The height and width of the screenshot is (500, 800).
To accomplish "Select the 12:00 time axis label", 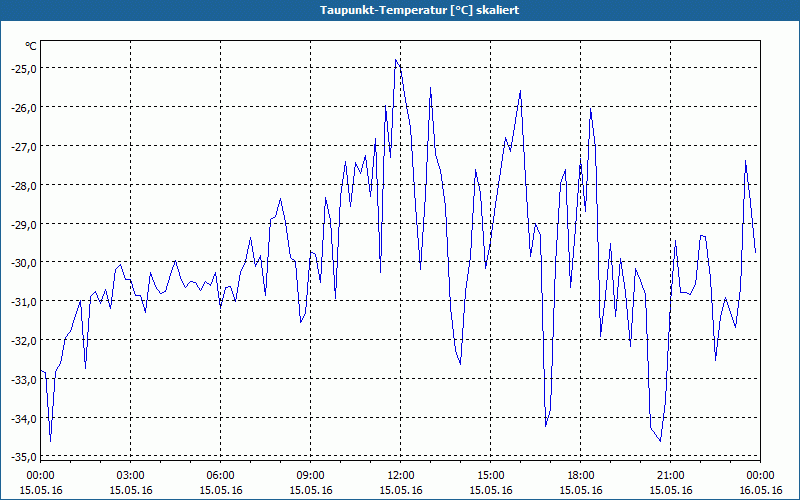I will 401,476.
